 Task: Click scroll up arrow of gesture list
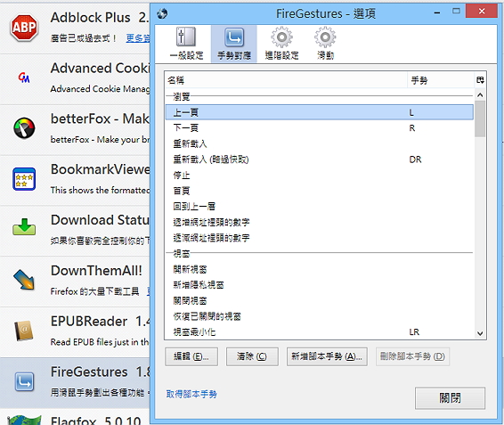480,95
